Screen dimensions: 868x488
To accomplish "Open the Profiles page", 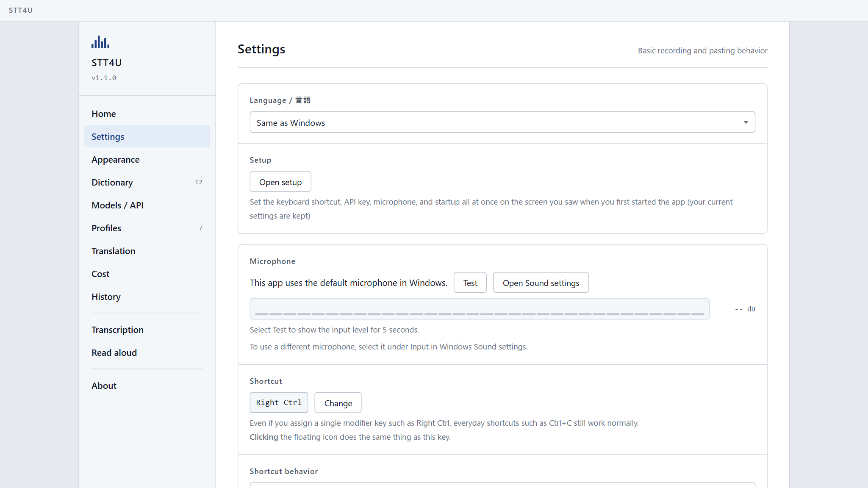I will click(147, 228).
